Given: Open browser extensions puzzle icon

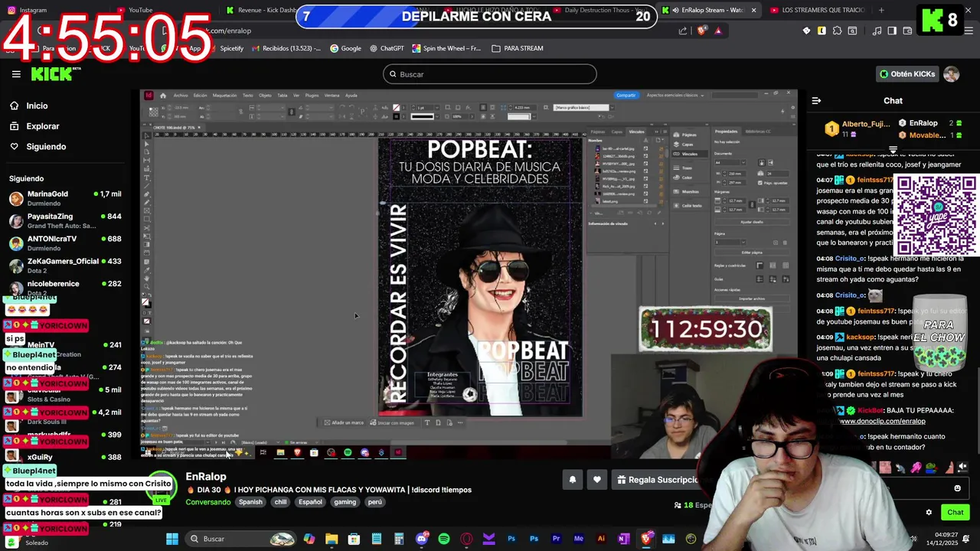Looking at the screenshot, I should coord(837,31).
